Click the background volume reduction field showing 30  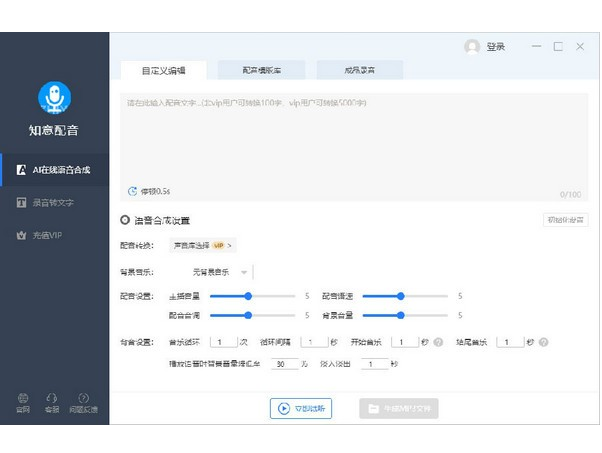(x=284, y=364)
